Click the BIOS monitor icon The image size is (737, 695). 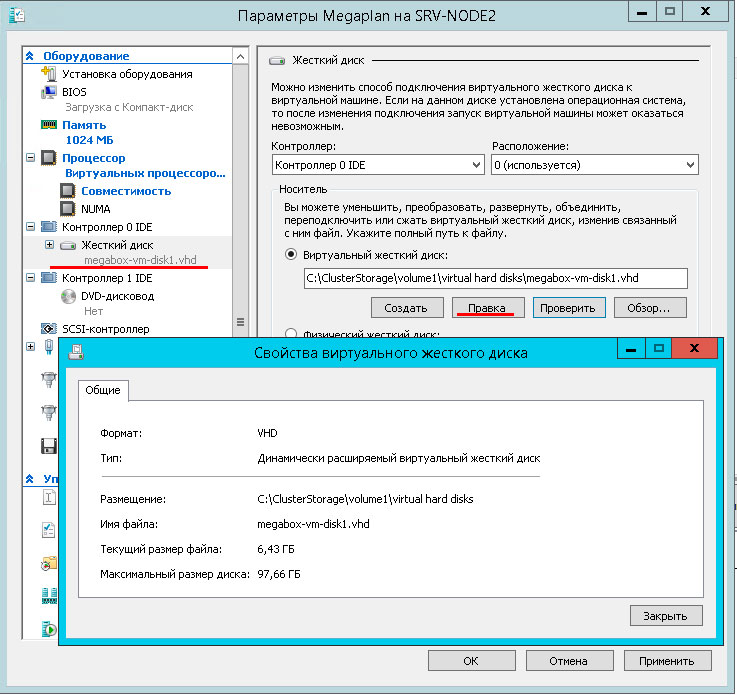click(x=49, y=92)
